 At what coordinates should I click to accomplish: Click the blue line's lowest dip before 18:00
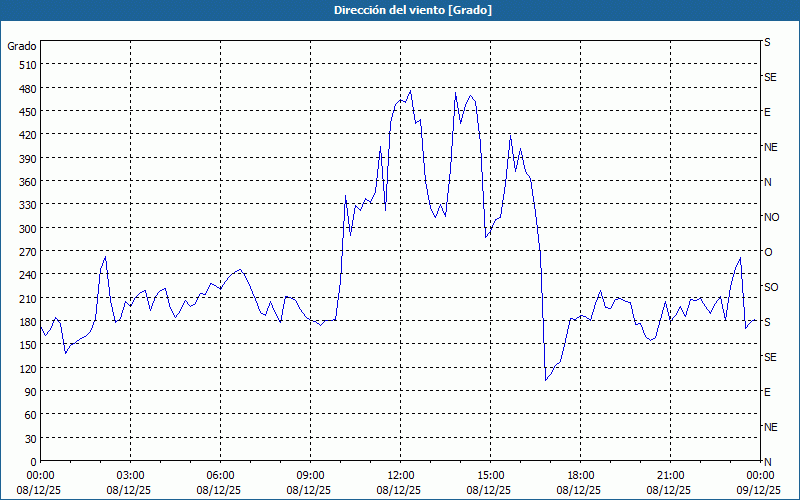tap(546, 380)
